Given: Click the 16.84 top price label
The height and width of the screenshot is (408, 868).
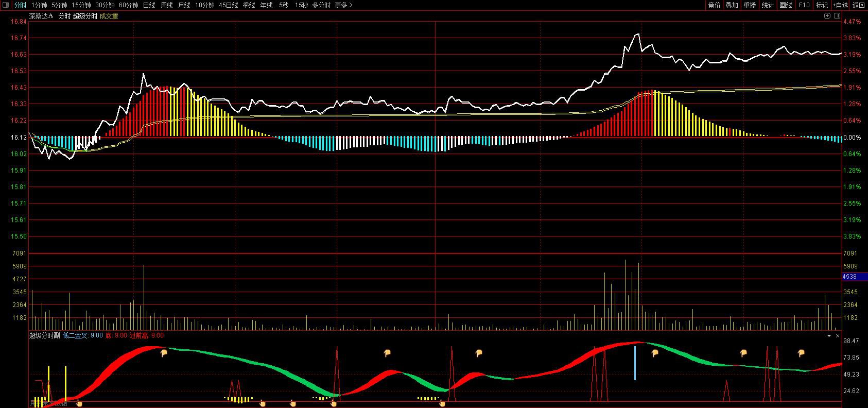Looking at the screenshot, I should point(19,22).
